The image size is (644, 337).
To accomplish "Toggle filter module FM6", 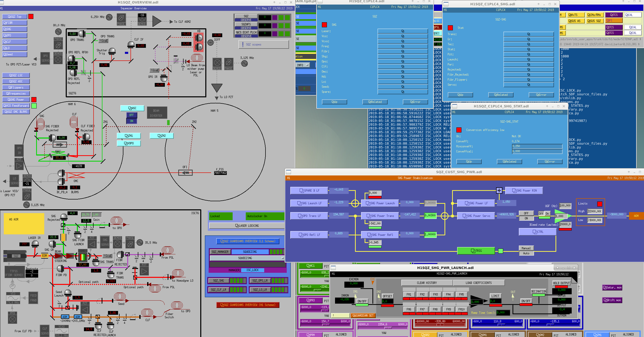I will [x=409, y=309].
